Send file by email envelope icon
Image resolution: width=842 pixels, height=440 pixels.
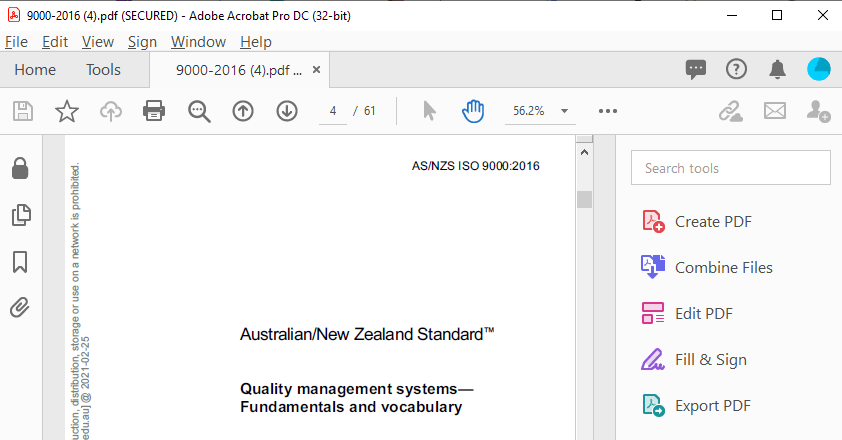click(775, 111)
